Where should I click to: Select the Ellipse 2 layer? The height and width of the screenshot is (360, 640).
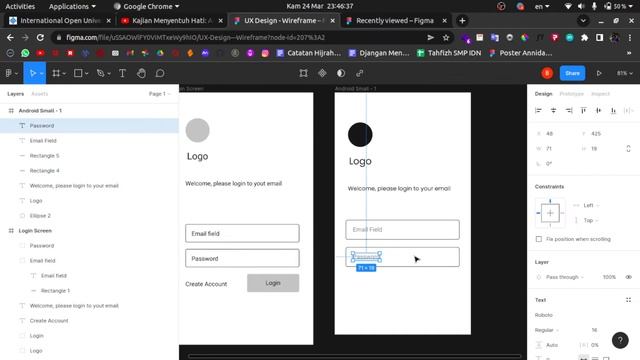pos(89,216)
